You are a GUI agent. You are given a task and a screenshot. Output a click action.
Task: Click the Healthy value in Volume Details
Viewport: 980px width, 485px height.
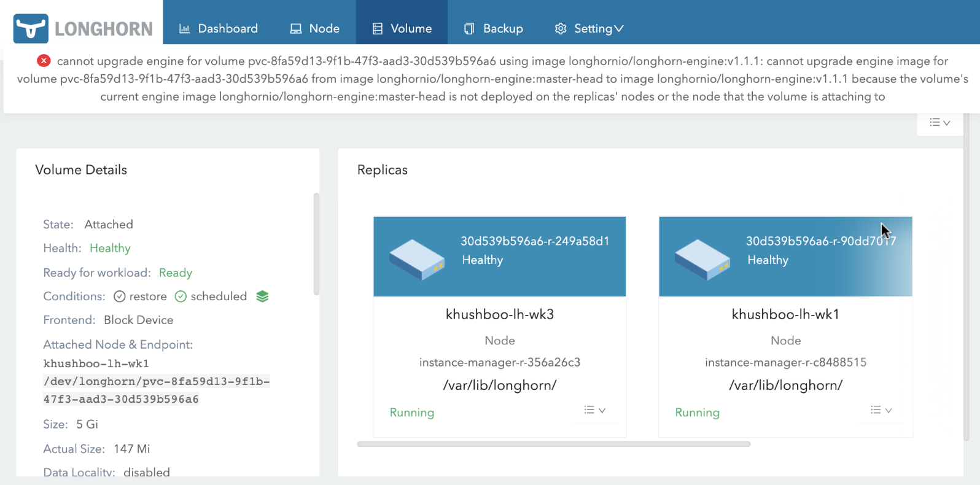click(110, 248)
